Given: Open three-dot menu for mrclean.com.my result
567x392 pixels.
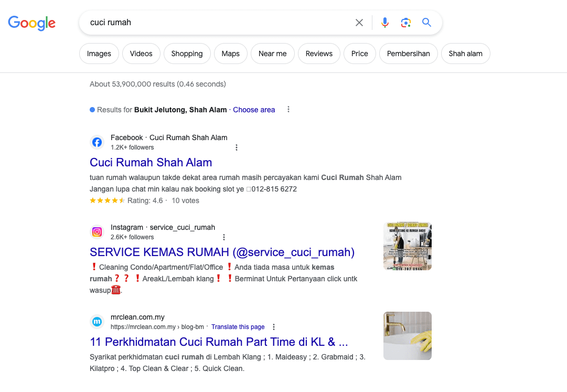Looking at the screenshot, I should pyautogui.click(x=274, y=327).
